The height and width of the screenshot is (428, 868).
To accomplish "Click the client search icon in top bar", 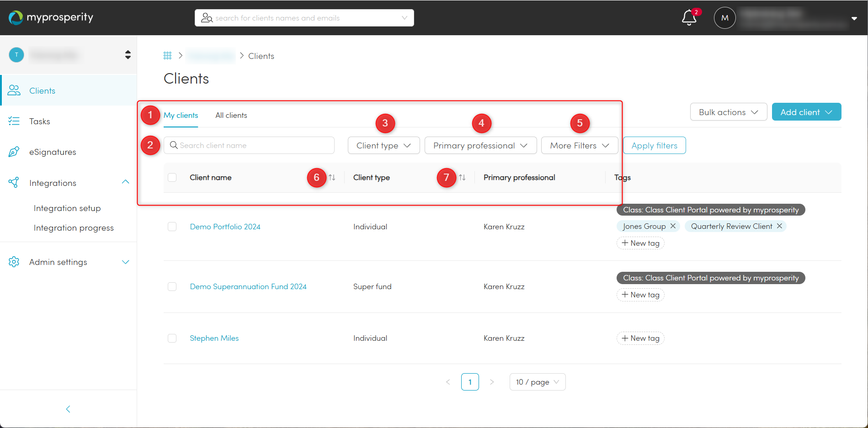I will (207, 18).
